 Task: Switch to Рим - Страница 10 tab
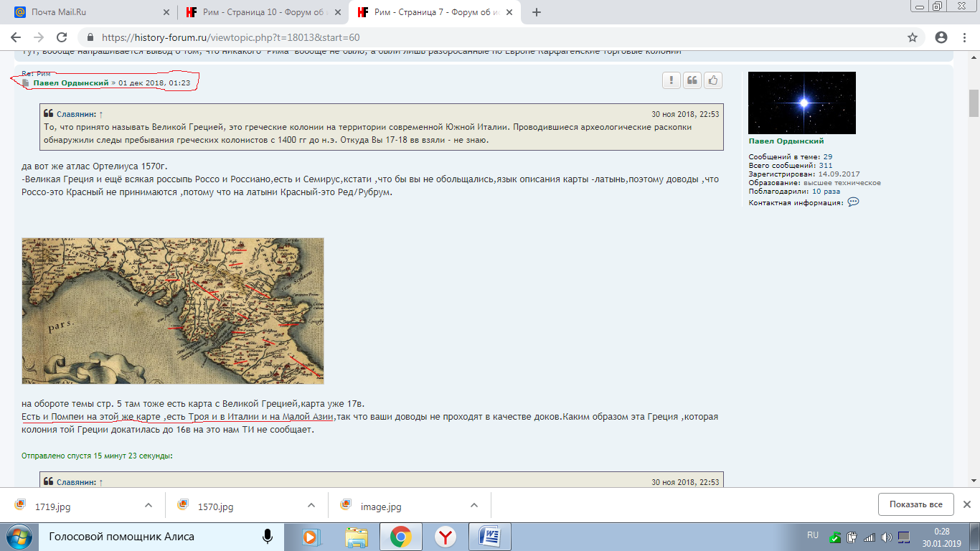pos(262,12)
